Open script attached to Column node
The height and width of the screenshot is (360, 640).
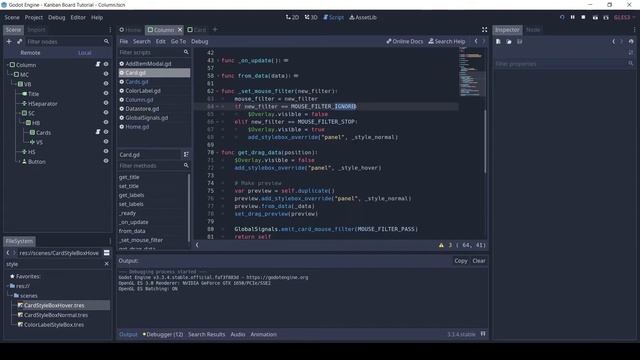(x=98, y=64)
